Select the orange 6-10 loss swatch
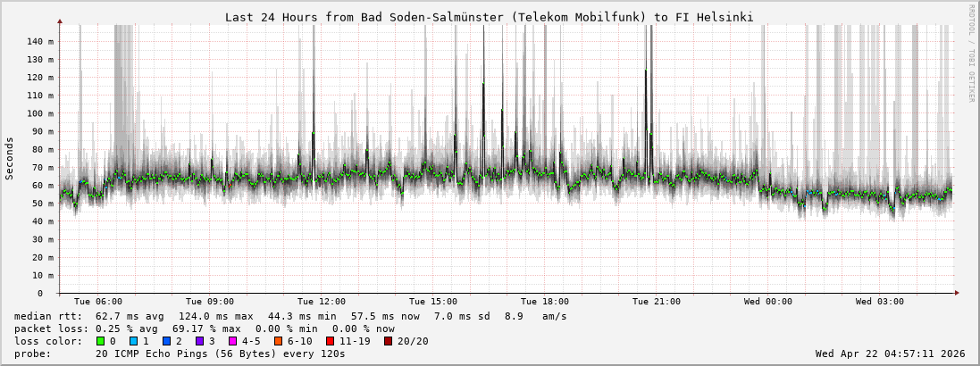The image size is (980, 366). click(278, 341)
